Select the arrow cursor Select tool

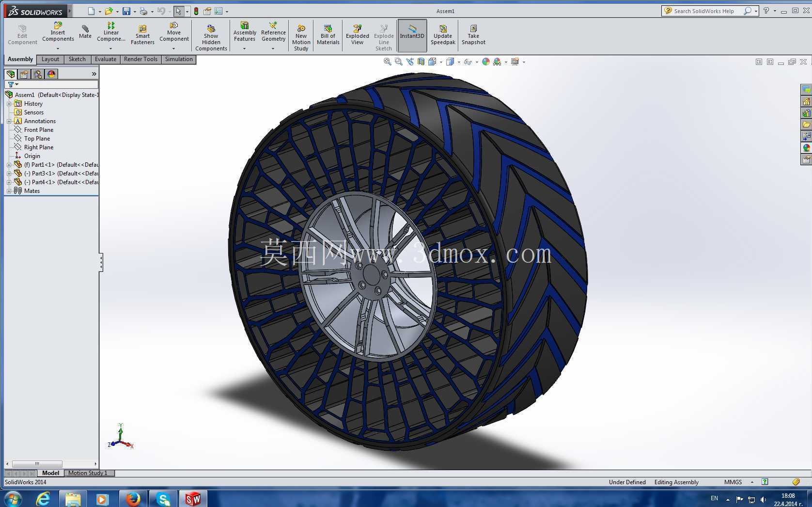click(x=178, y=11)
